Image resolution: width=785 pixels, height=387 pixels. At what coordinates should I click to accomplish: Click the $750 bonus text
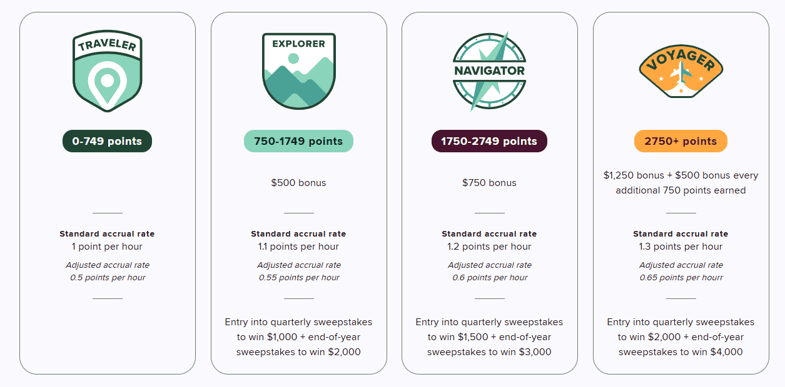coord(489,183)
